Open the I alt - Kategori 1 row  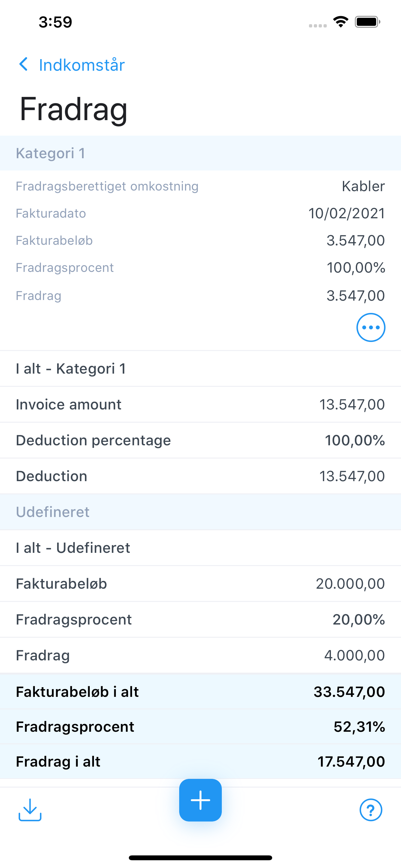200,369
